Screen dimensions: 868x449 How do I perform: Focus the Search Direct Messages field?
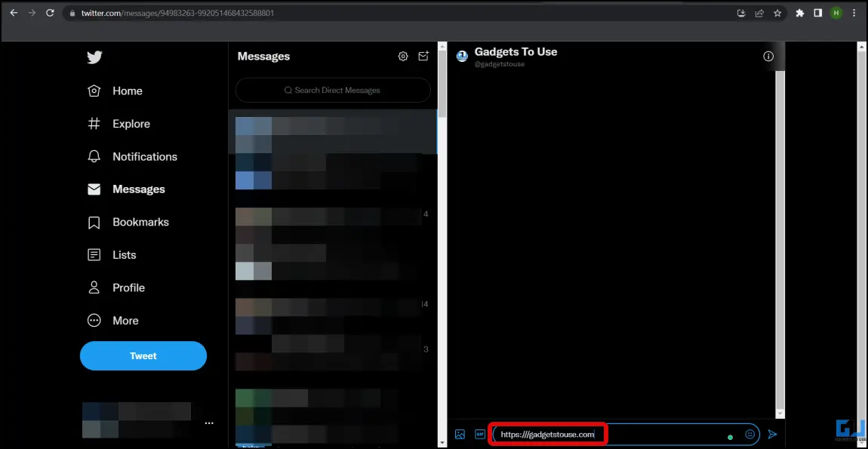click(x=333, y=91)
